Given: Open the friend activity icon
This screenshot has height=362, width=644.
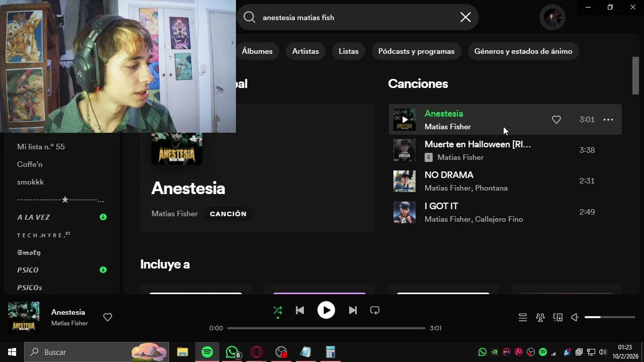Looking at the screenshot, I should [540, 317].
